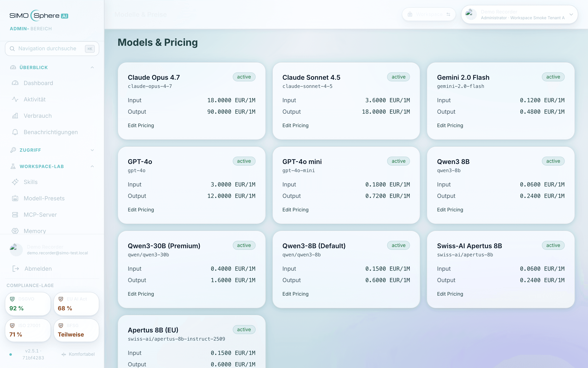This screenshot has width=588, height=368.
Task: Click Abmelden to log out
Action: click(52, 268)
